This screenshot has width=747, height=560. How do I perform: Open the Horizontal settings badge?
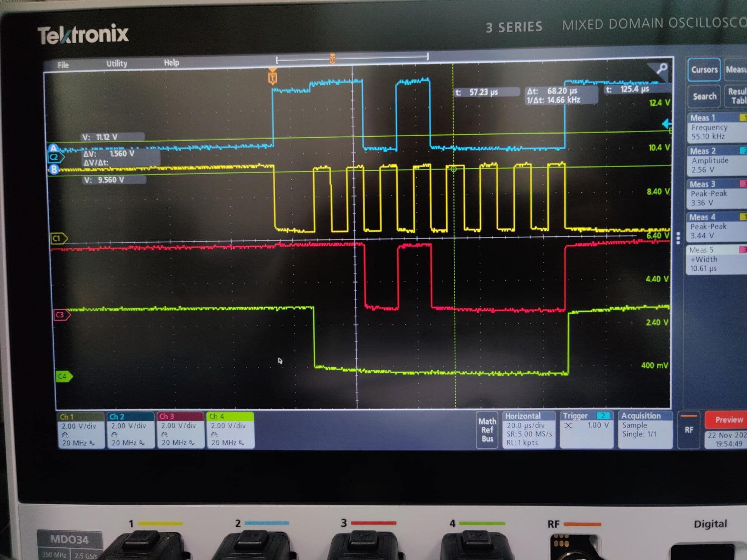(528, 429)
